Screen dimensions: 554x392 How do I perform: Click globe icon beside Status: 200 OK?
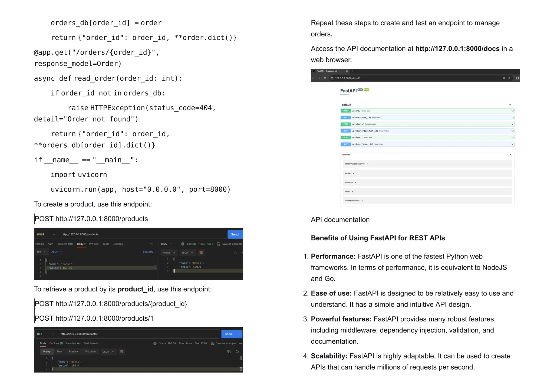[x=155, y=343]
